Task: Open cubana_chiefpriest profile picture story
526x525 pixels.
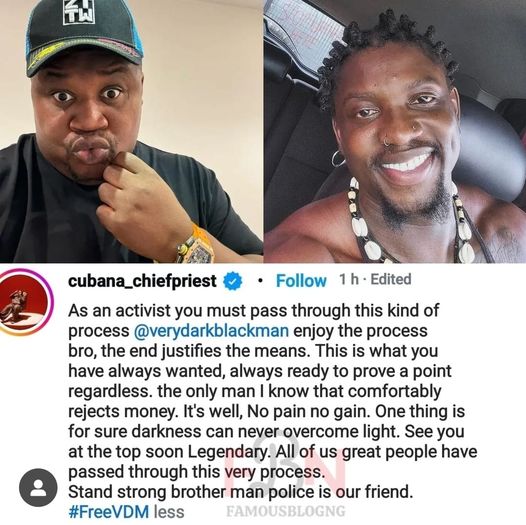Action: [25, 301]
